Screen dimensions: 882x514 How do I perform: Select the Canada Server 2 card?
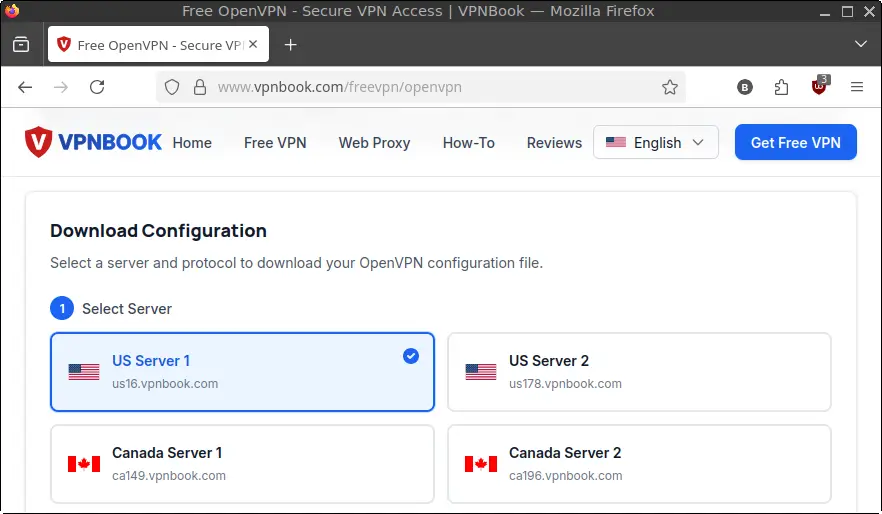pos(639,463)
